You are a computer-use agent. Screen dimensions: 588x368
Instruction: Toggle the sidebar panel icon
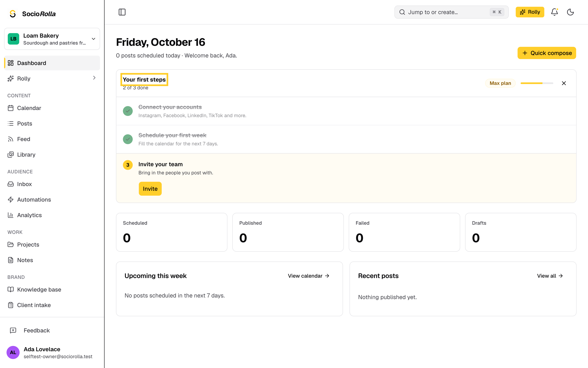pyautogui.click(x=122, y=12)
